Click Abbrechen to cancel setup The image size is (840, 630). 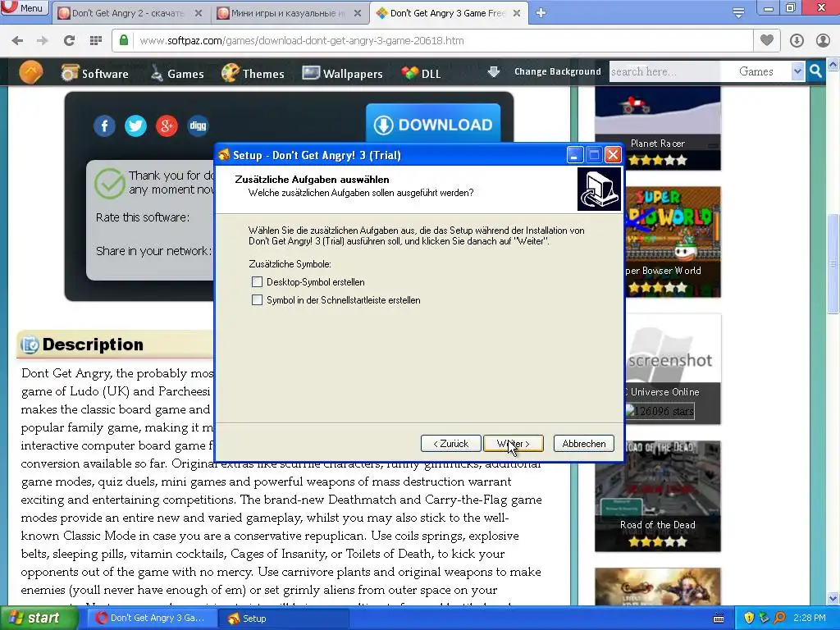[584, 444]
